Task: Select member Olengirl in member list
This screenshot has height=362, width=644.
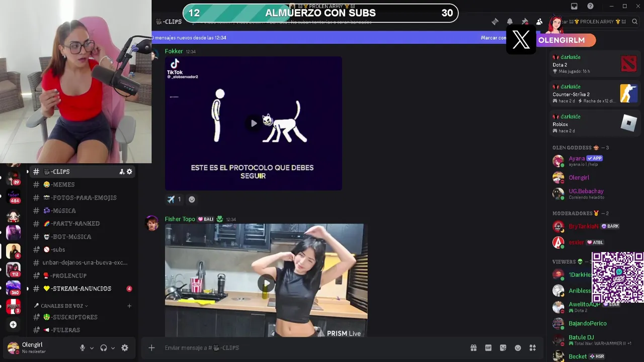Action: pos(595,177)
